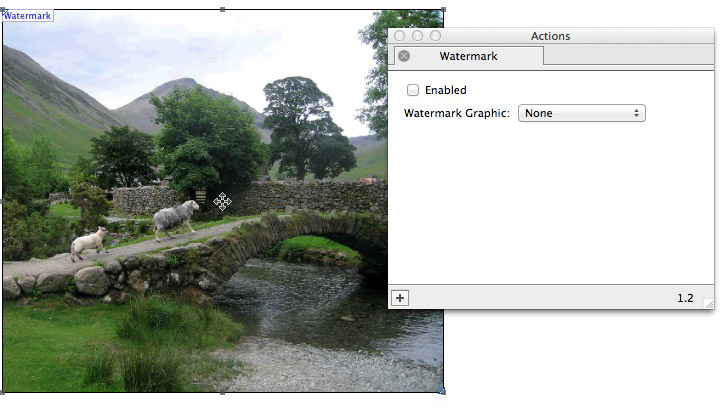
Task: Click the Actions window resize grip
Action: 709,304
